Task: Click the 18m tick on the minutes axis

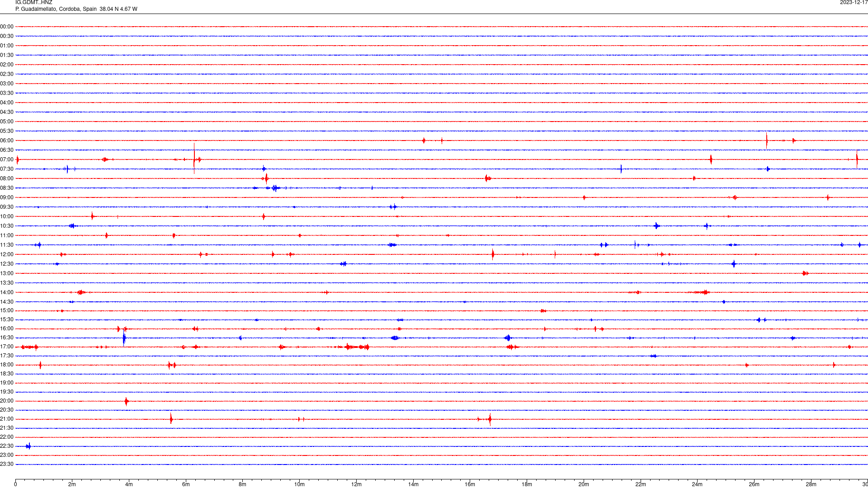Action: [527, 484]
